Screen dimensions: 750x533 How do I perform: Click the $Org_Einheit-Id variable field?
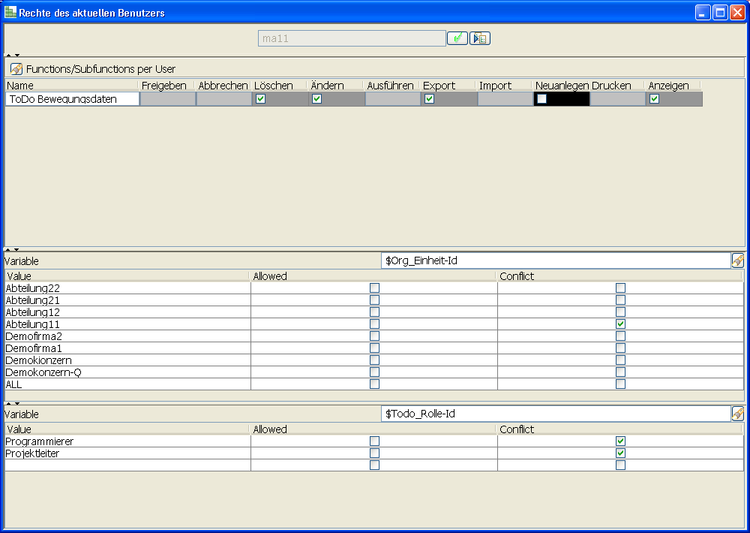555,260
